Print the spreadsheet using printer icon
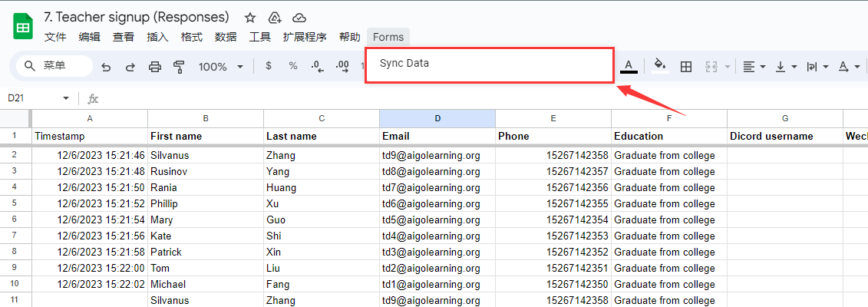The width and height of the screenshot is (868, 307). point(154,67)
